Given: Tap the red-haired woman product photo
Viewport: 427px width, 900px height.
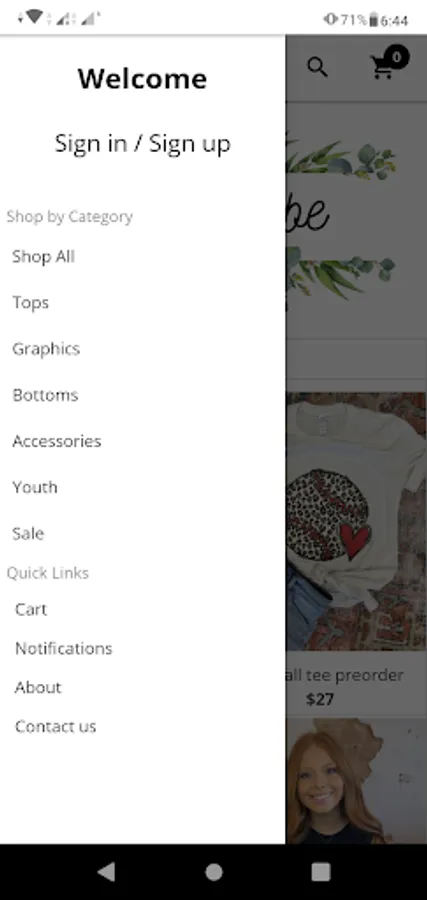Looking at the screenshot, I should click(356, 781).
